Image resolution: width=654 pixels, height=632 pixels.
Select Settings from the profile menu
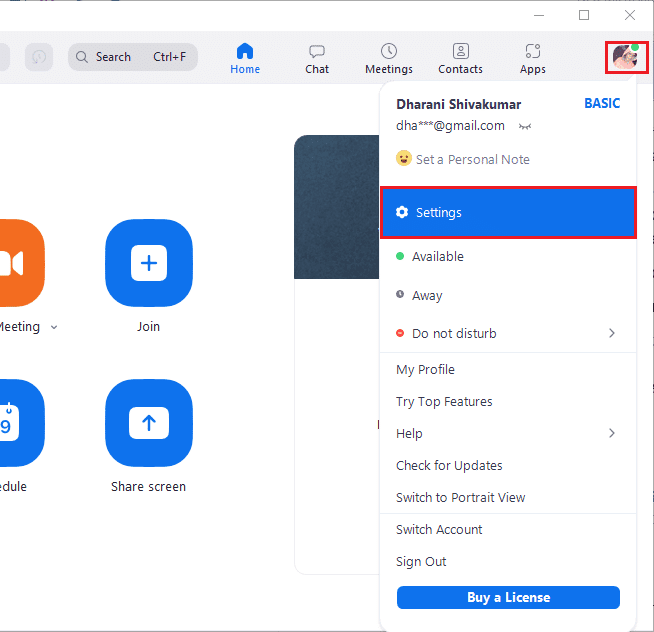pyautogui.click(x=508, y=213)
